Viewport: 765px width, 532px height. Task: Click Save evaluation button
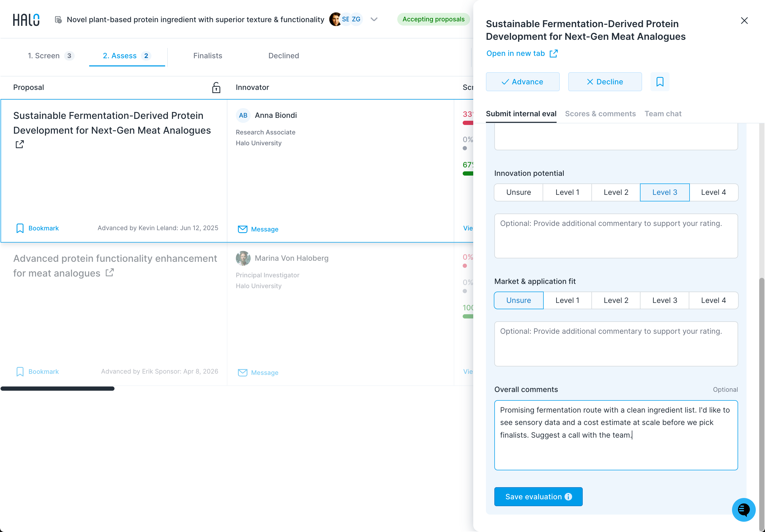click(538, 497)
